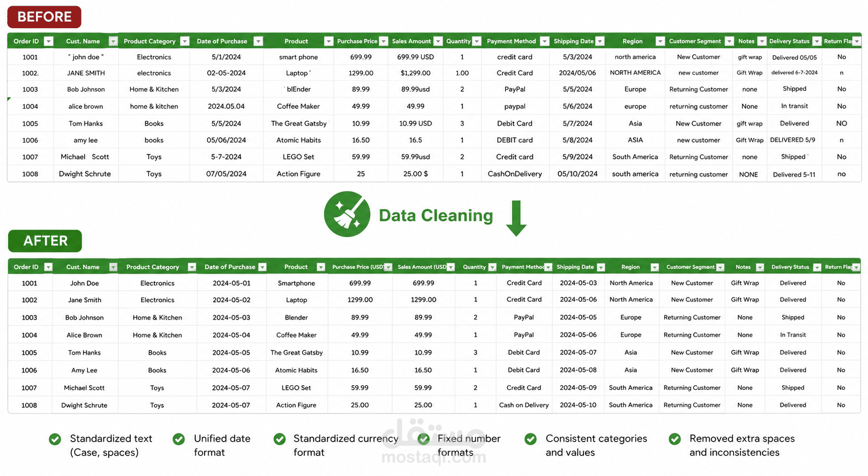Select shipping date cell "2024-05-10"
Screen dimensions: 868x476
click(x=578, y=405)
